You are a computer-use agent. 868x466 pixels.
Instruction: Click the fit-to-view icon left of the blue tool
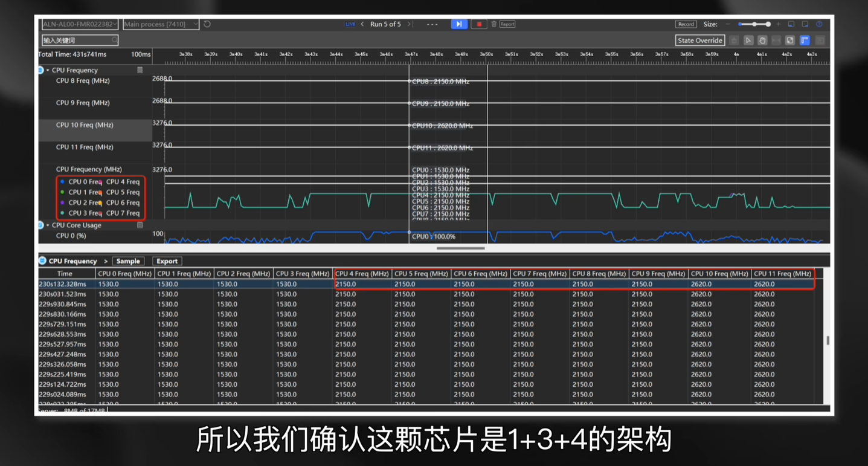[x=790, y=40]
